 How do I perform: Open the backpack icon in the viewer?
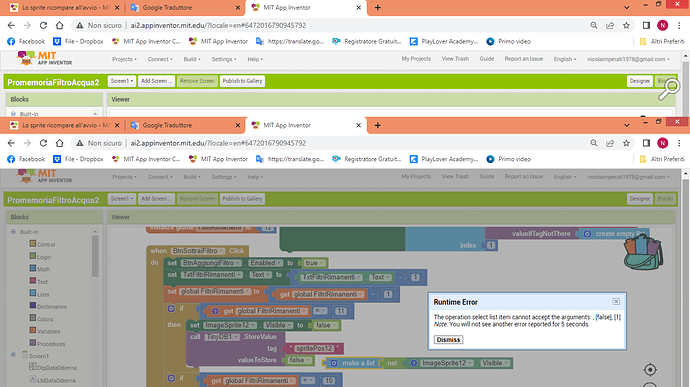click(x=643, y=252)
